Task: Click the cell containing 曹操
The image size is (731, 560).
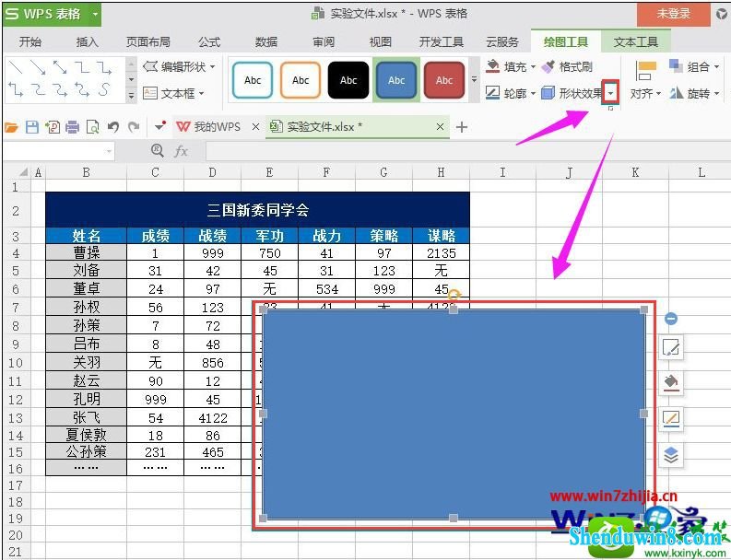Action: coord(87,252)
